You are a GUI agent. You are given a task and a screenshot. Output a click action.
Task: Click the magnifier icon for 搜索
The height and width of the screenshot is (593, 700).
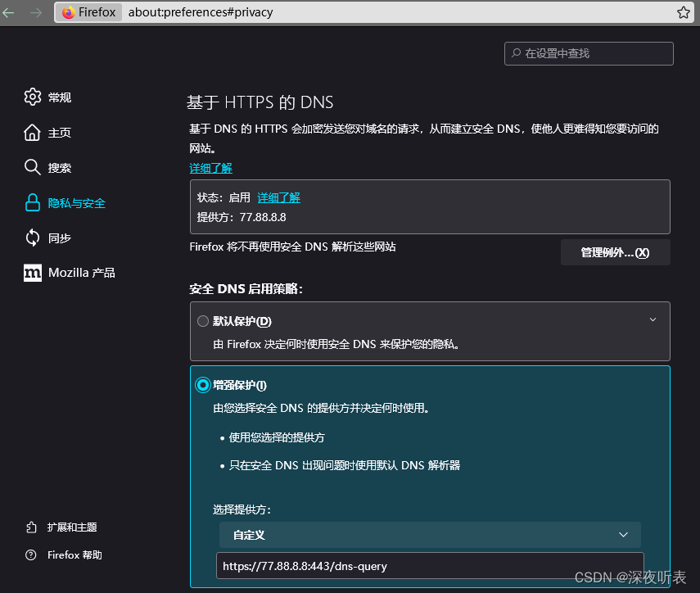(x=33, y=167)
